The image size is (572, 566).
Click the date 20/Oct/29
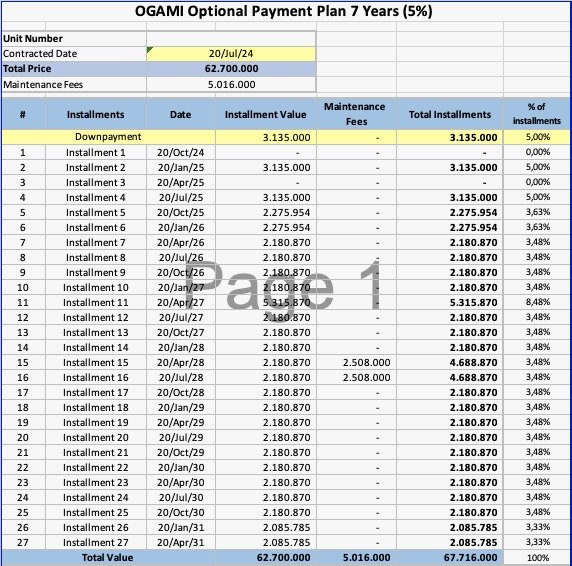click(181, 453)
